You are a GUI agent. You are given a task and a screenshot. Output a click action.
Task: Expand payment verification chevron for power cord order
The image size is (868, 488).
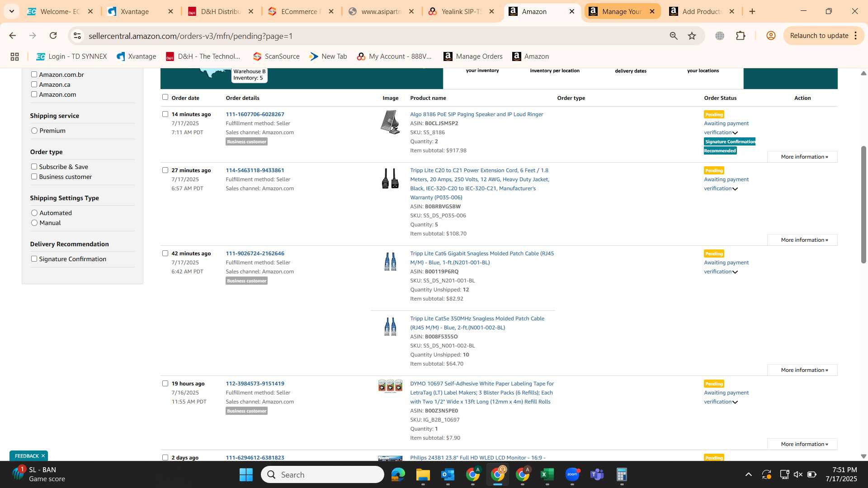coord(735,189)
